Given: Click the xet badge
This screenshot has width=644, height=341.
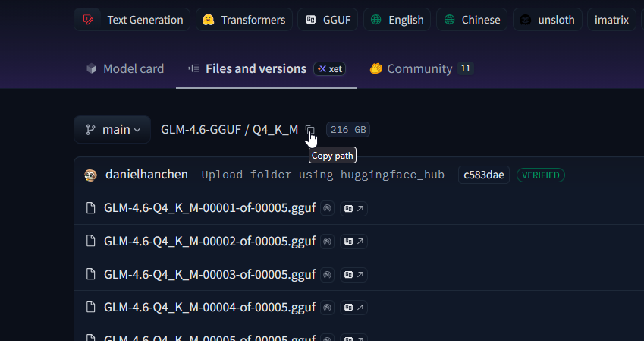Looking at the screenshot, I should click(x=330, y=68).
